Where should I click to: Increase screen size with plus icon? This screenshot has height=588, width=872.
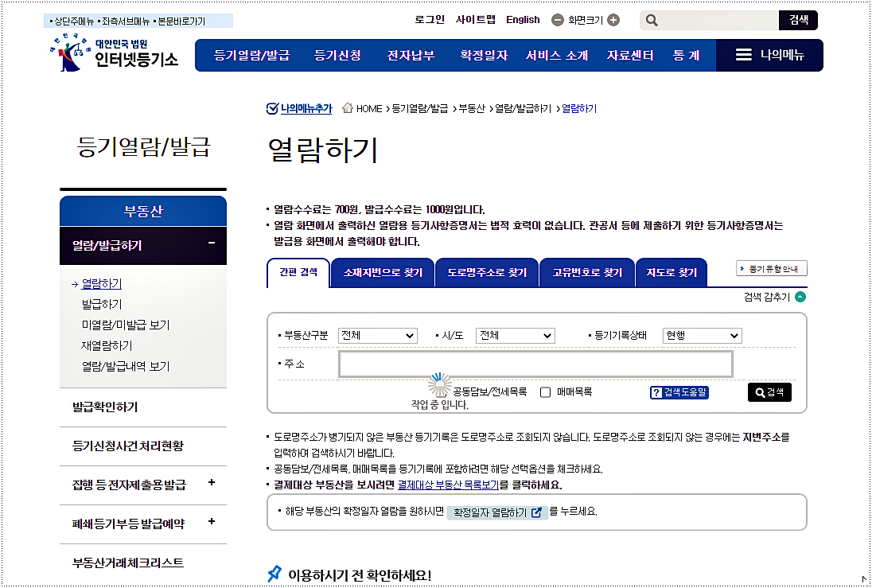coord(613,20)
